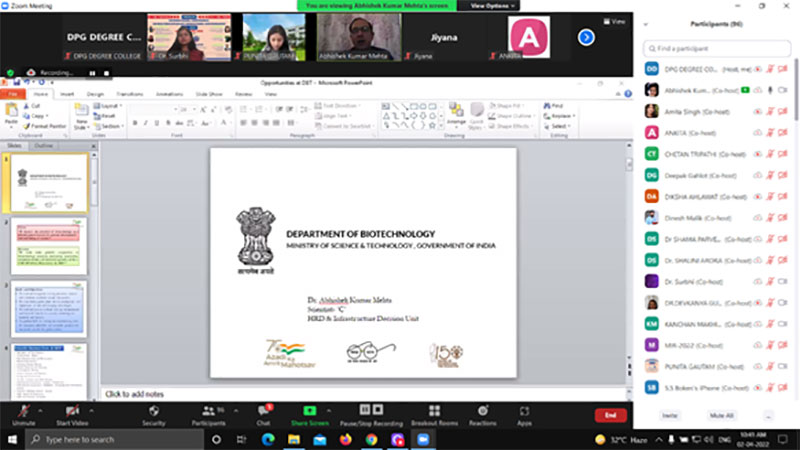Expand video options arrow next to Start Video
800x450 pixels.
(91, 410)
